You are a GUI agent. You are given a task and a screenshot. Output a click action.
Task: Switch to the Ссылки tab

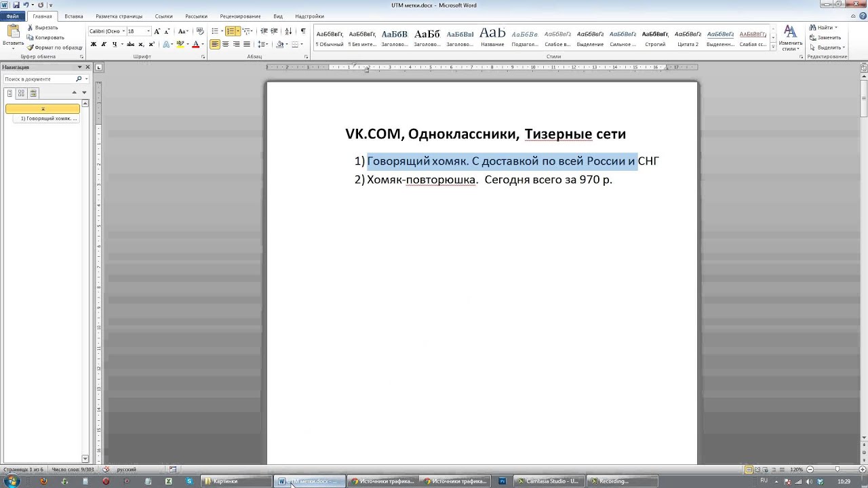163,16
